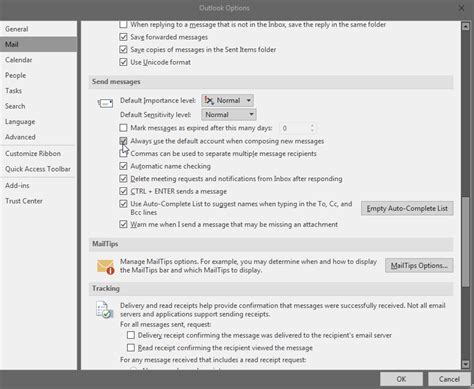Toggle Use Auto-Complete List checkbox
Screen dimensions: 474x389
click(123, 204)
